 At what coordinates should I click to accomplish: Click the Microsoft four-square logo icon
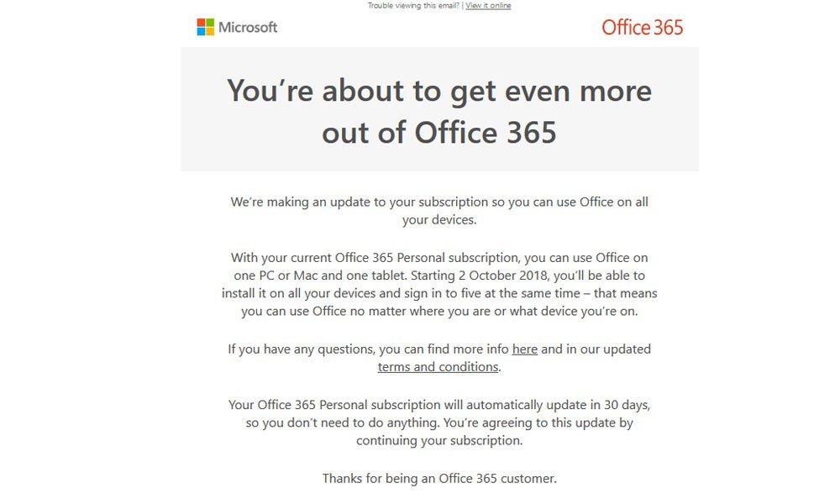[206, 28]
